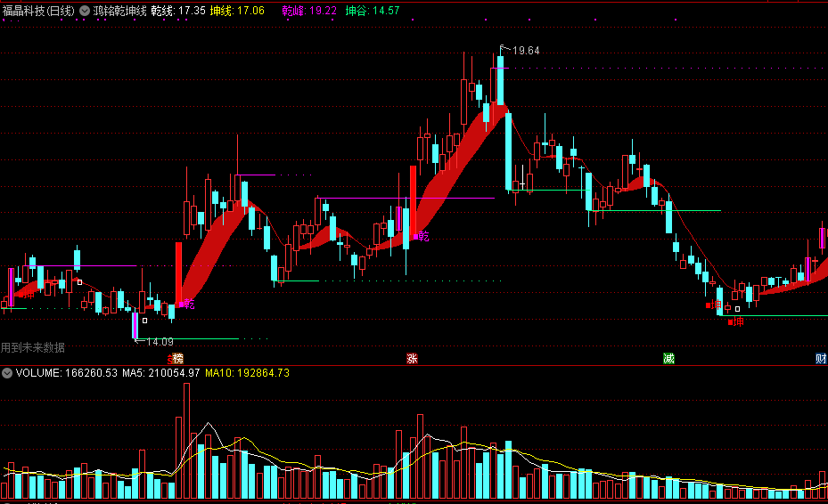Click the tallest red volume bar
This screenshot has width=828, height=504.
186,441
